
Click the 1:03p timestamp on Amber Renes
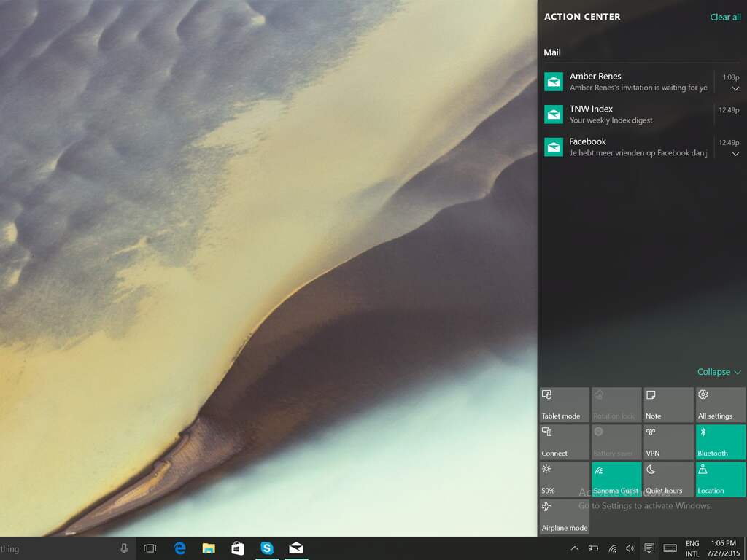click(731, 77)
